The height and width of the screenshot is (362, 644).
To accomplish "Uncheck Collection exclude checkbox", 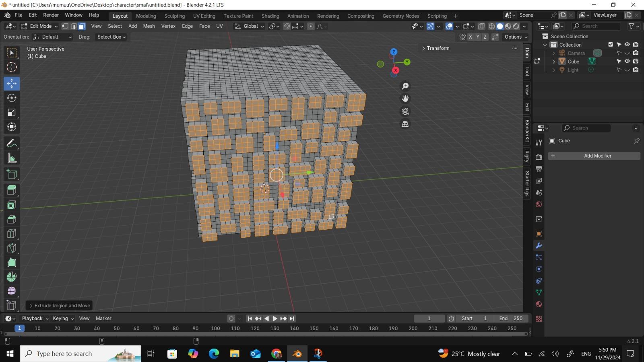I will pos(611,45).
